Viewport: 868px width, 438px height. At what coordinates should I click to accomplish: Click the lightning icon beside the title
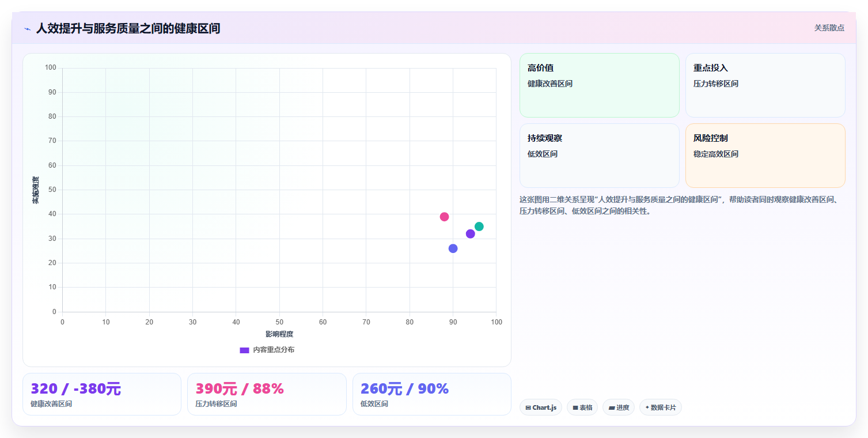point(27,29)
